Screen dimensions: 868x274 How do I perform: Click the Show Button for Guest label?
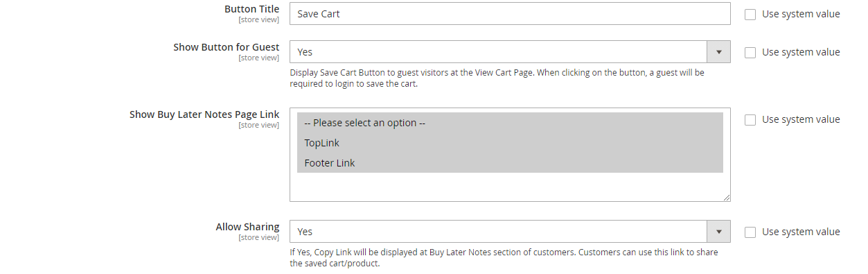click(227, 47)
